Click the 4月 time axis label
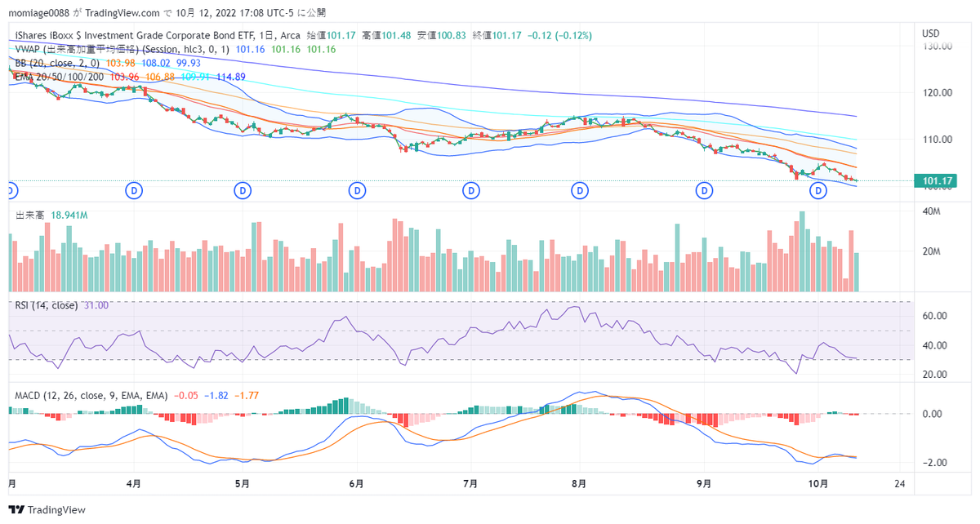Viewport: 980px width, 524px height. tap(135, 483)
